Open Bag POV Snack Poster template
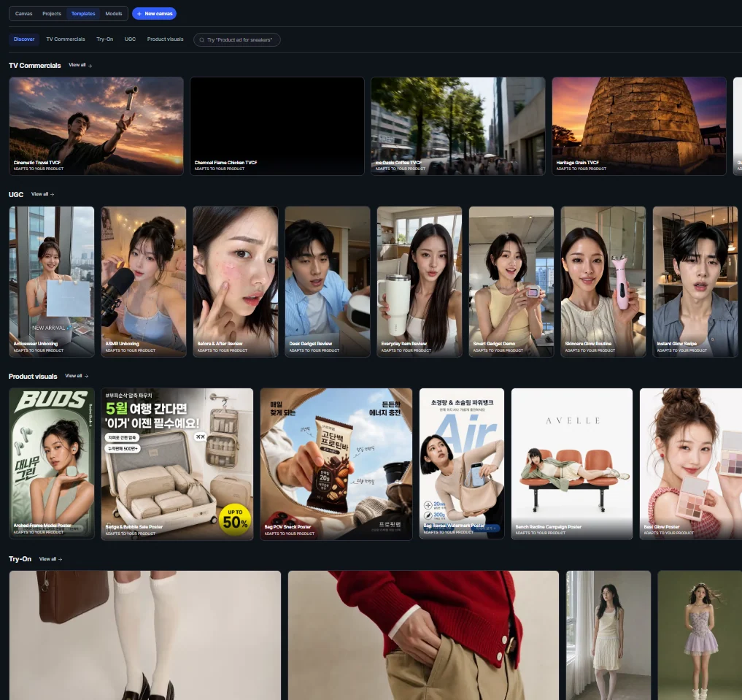Viewport: 742px width, 700px height. pos(336,464)
